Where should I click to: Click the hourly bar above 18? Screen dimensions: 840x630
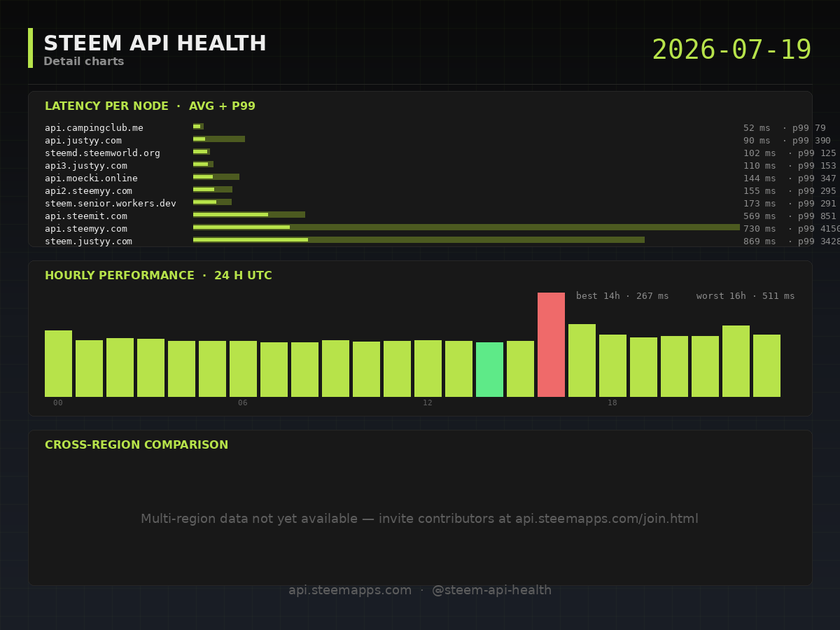click(612, 365)
